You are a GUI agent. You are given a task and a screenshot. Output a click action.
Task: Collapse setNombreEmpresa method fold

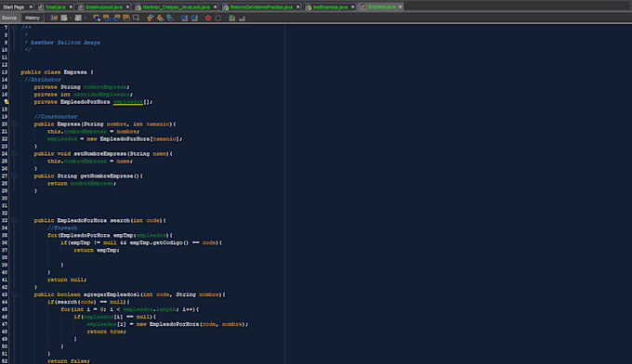(x=14, y=153)
